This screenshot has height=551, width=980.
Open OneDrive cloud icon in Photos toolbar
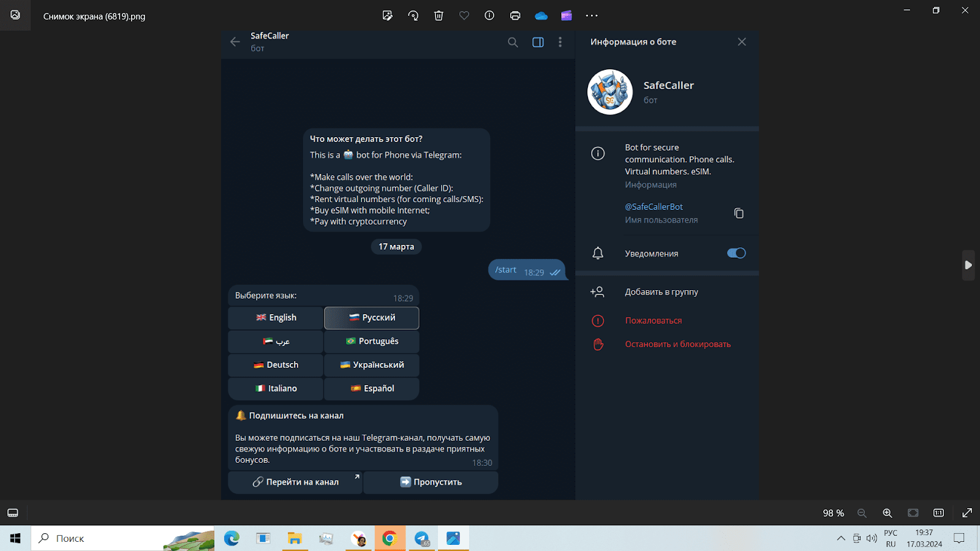point(541,16)
